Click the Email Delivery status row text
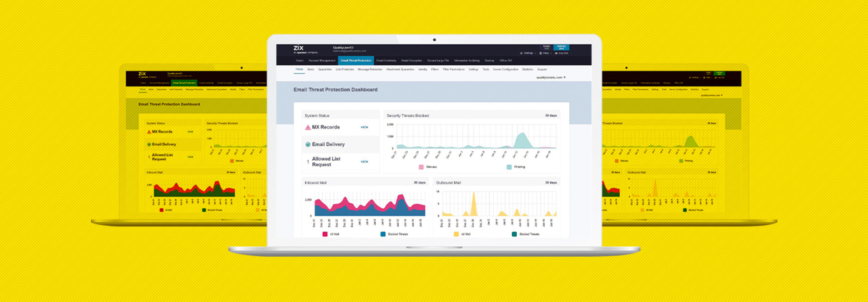 point(328,144)
